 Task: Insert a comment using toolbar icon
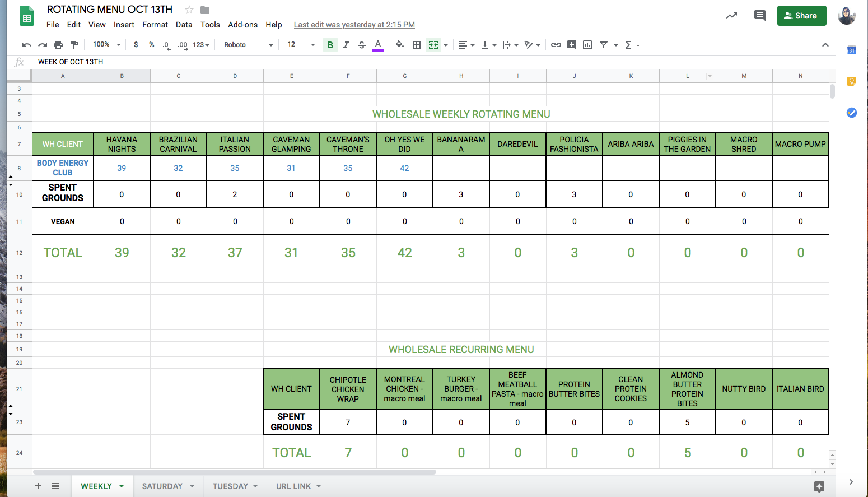[x=571, y=45]
